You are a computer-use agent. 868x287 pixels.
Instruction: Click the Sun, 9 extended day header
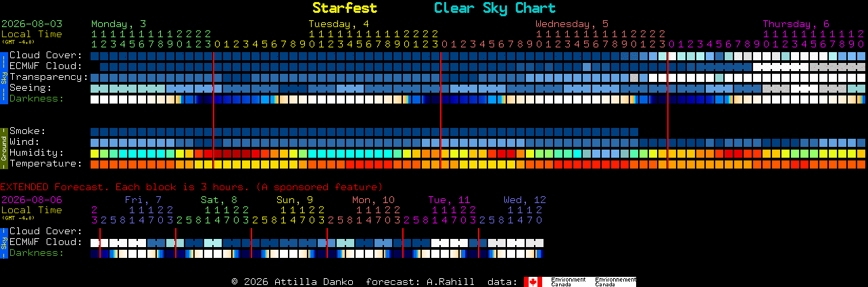[295, 200]
